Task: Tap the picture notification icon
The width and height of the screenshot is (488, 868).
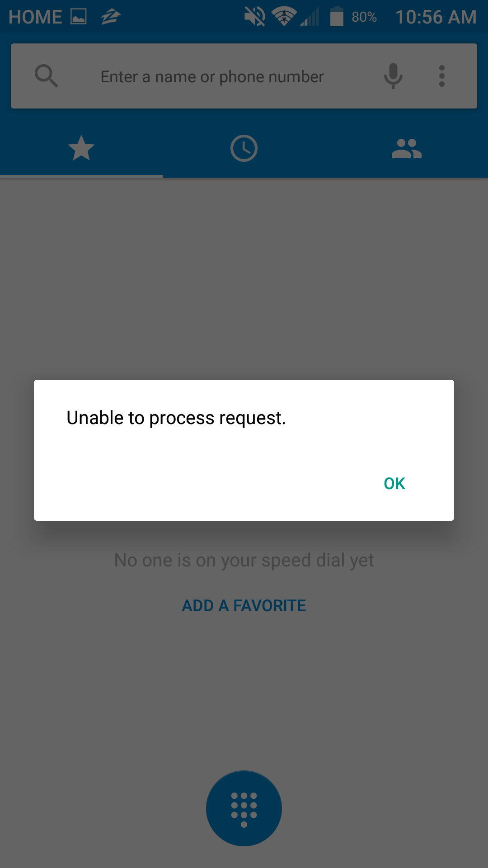Action: [x=79, y=17]
